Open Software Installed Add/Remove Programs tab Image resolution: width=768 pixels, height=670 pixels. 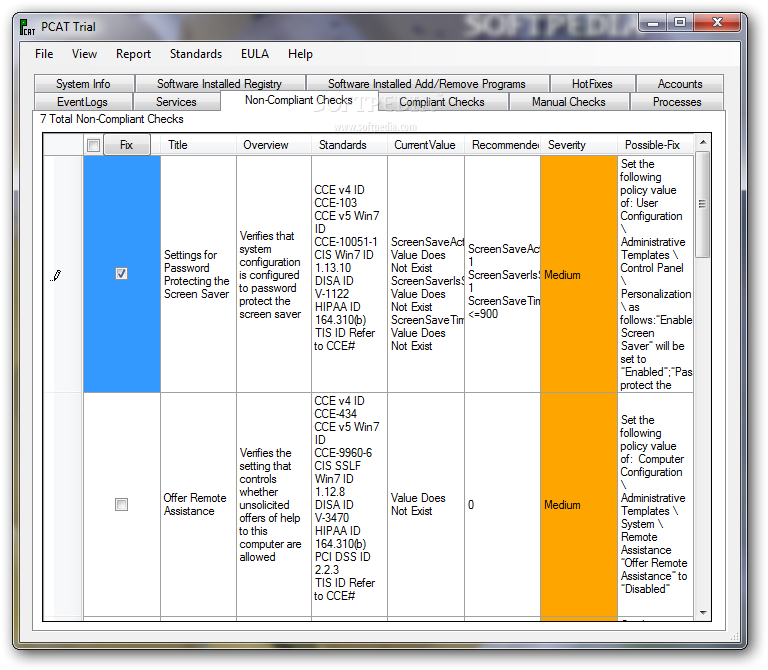coord(427,84)
